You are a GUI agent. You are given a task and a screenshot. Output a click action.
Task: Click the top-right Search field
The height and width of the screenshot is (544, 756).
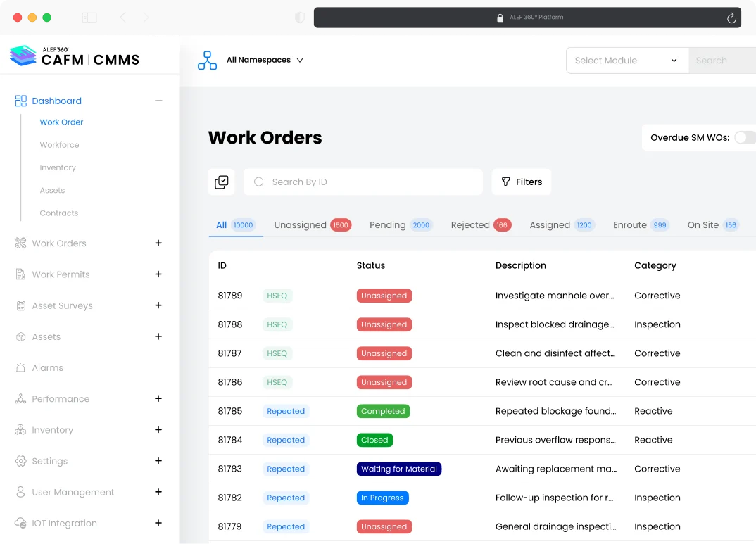point(722,61)
